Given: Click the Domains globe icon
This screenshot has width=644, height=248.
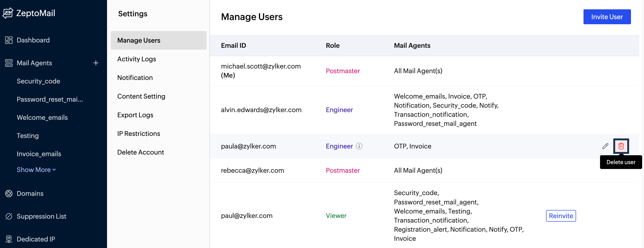Looking at the screenshot, I should (9, 193).
